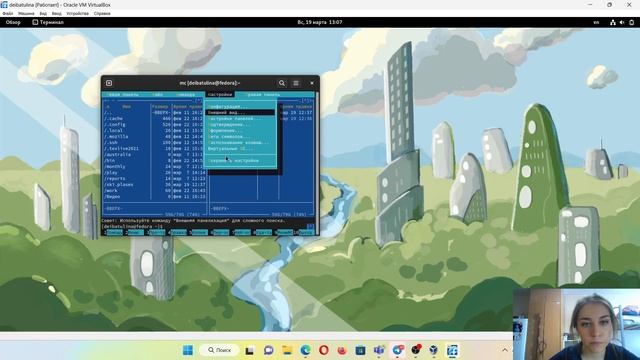Select the /monthly directory row
Image resolution: width=640 pixels, height=360 pixels.
(x=155, y=167)
